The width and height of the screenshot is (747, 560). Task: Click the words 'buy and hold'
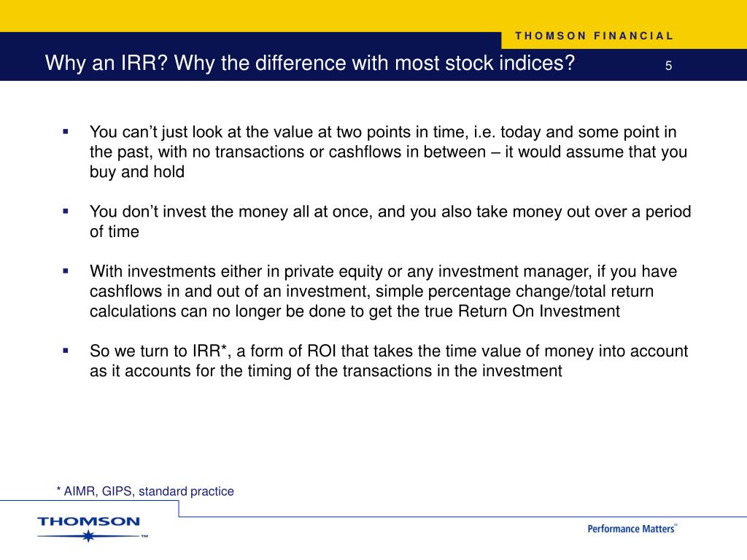click(137, 172)
